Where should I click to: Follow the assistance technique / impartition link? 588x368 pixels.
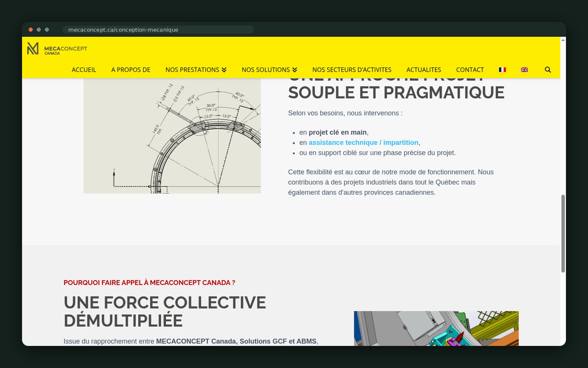click(x=363, y=142)
